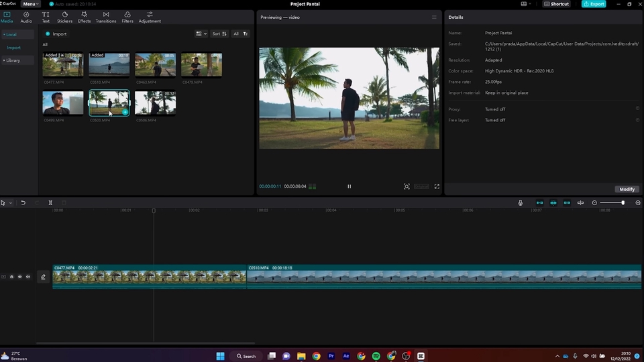Click the timeline playhead marker
Image resolution: width=644 pixels, height=362 pixels.
(x=154, y=210)
